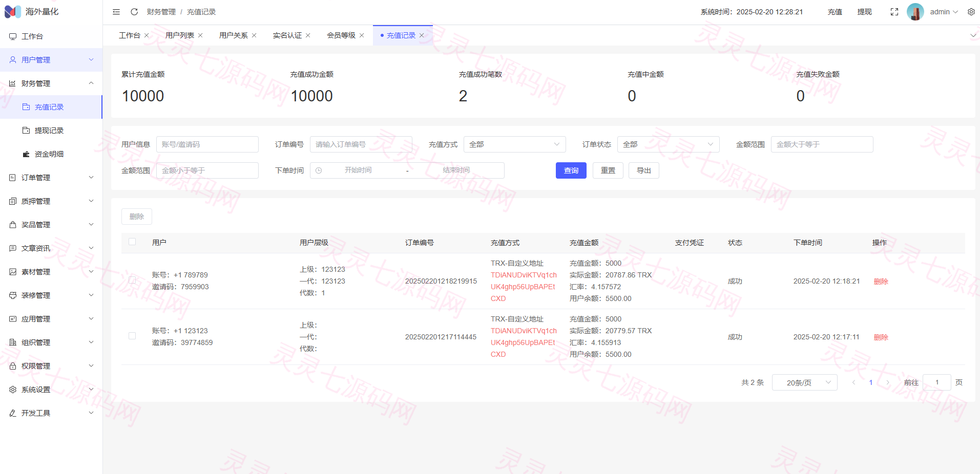Open 工作台 in the sidebar
980x474 pixels.
pyautogui.click(x=51, y=36)
